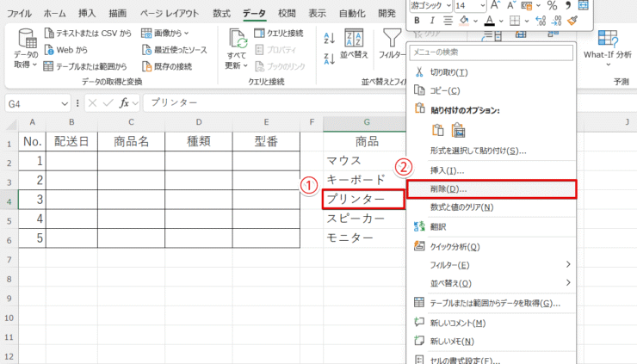The height and width of the screenshot is (364, 637).
Task: Switch to the 校閲 tab
Action: [x=287, y=14]
